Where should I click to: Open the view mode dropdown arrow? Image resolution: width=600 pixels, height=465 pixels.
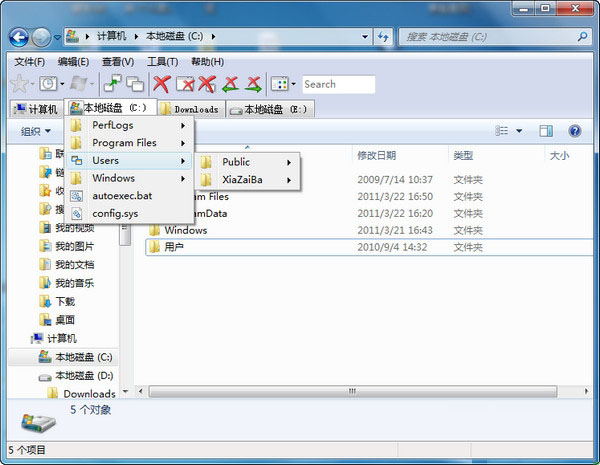pyautogui.click(x=519, y=131)
